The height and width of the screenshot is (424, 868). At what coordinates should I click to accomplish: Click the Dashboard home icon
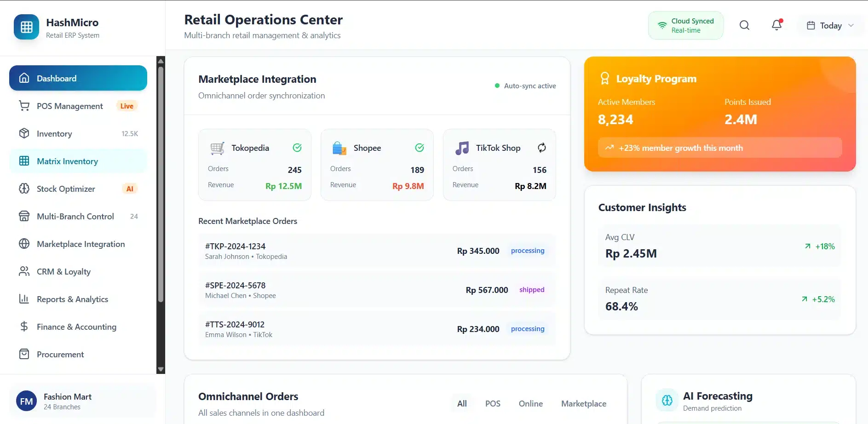[24, 78]
